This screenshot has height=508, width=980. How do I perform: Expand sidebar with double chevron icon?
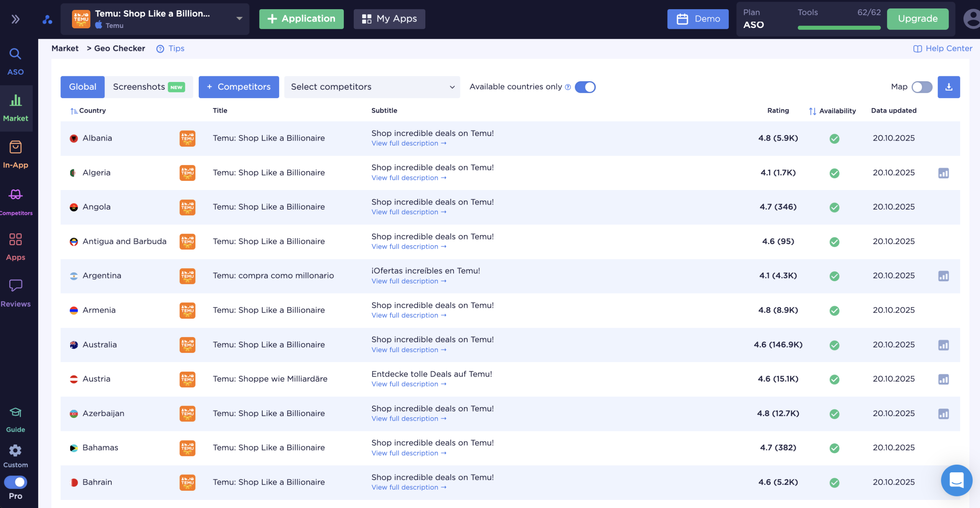coord(15,19)
